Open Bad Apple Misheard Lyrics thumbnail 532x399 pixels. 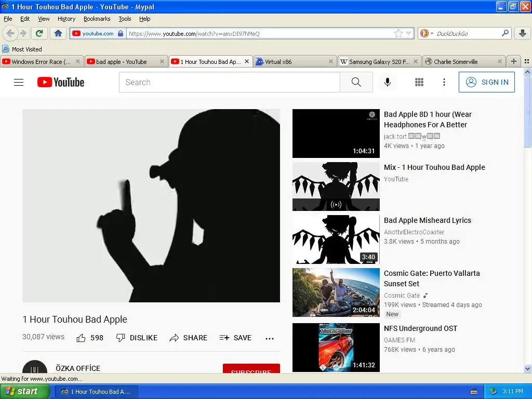tap(336, 239)
